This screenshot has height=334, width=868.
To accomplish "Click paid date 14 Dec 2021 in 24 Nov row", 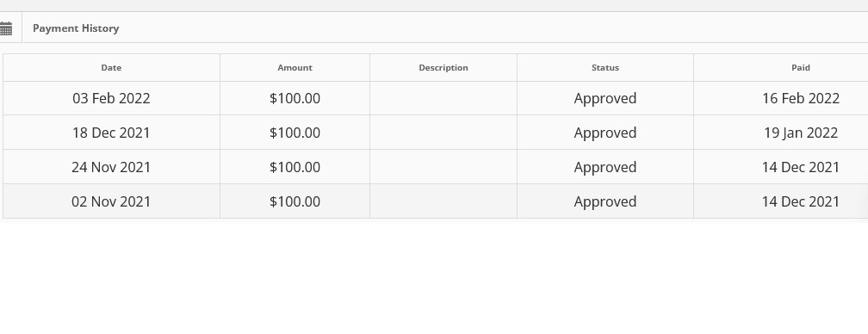I will click(801, 167).
